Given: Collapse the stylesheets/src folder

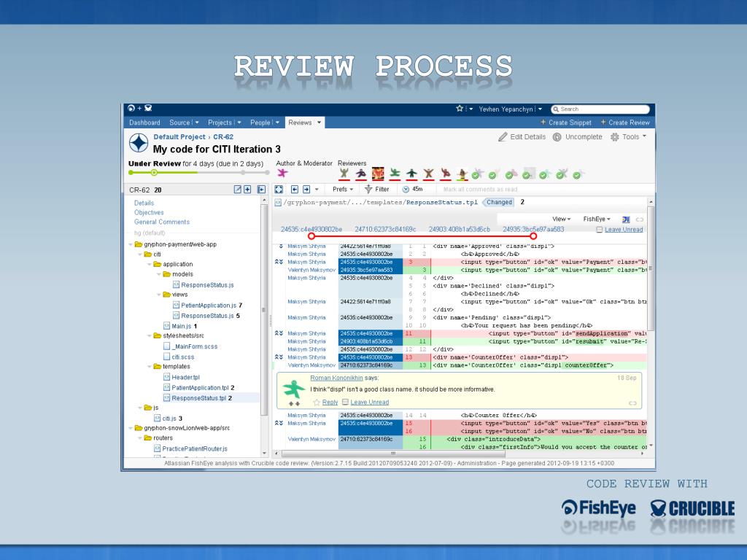Looking at the screenshot, I should 150,335.
